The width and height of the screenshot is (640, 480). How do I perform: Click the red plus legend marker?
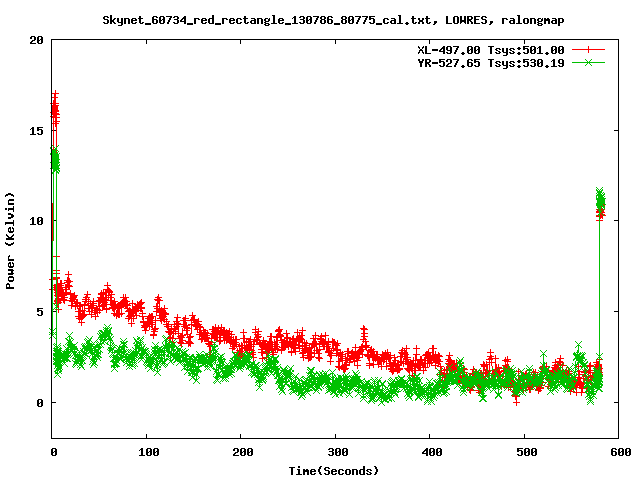click(588, 50)
